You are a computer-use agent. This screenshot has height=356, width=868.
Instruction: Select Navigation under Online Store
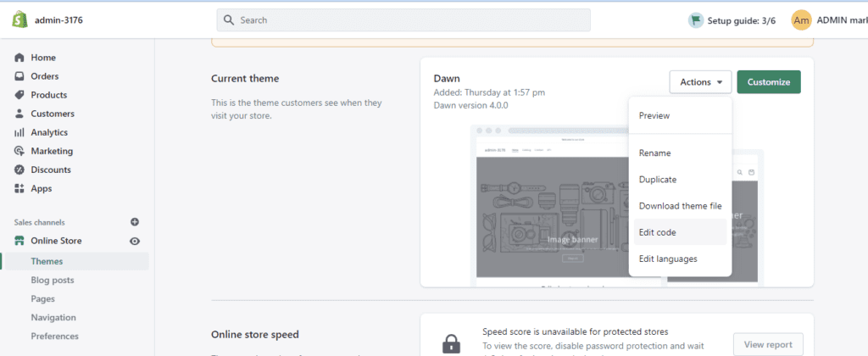point(53,318)
